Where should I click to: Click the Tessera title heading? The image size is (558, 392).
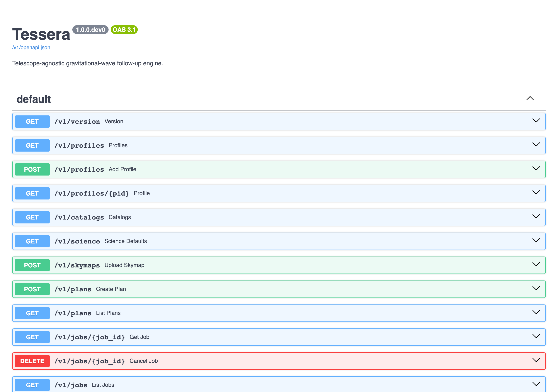(41, 34)
